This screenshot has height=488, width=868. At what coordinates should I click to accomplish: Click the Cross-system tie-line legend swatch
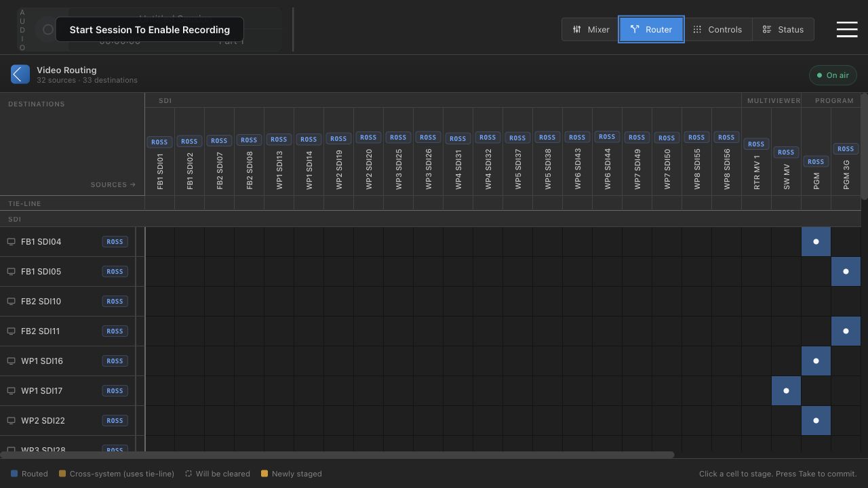62,474
